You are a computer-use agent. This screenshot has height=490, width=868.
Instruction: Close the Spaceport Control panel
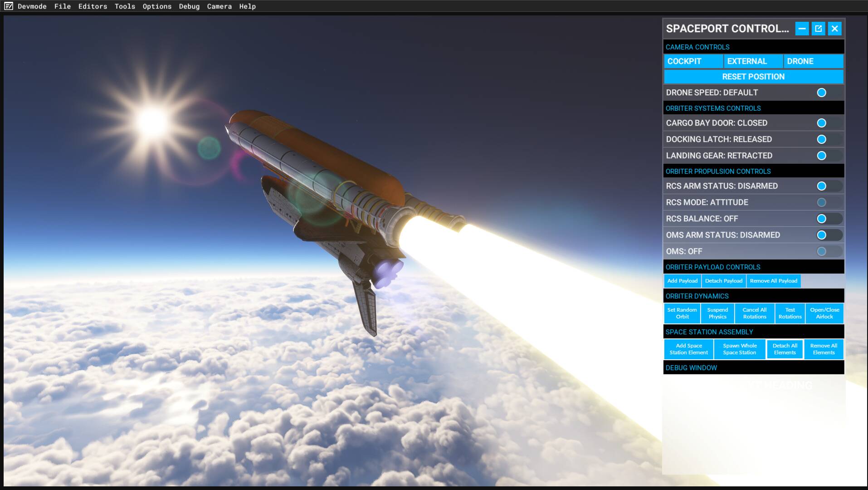click(835, 29)
